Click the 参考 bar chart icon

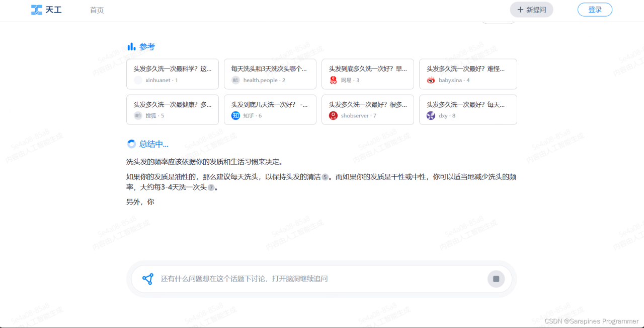pyautogui.click(x=131, y=47)
